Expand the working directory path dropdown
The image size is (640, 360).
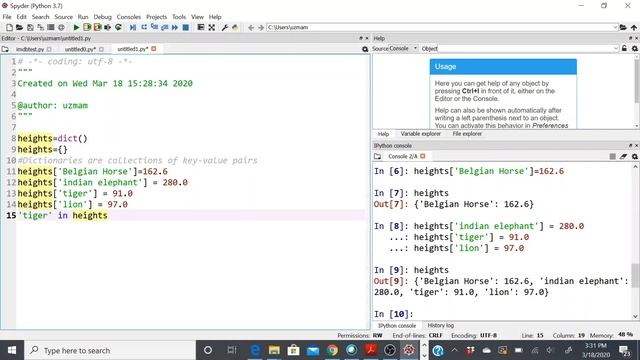pos(615,27)
